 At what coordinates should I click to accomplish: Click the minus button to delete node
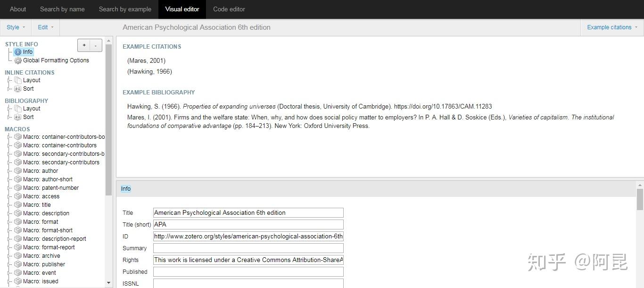96,45
